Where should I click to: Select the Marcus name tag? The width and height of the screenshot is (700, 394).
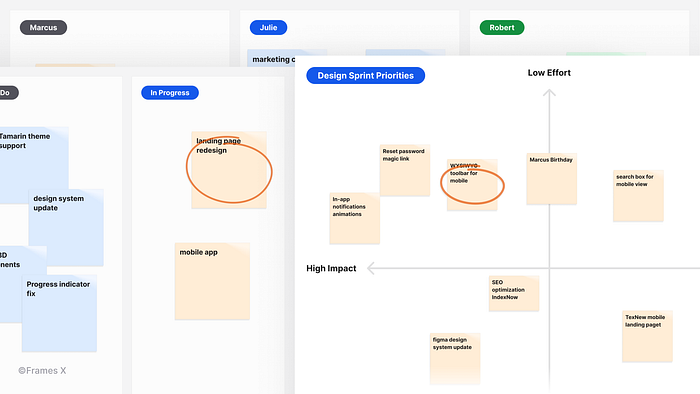click(x=43, y=28)
